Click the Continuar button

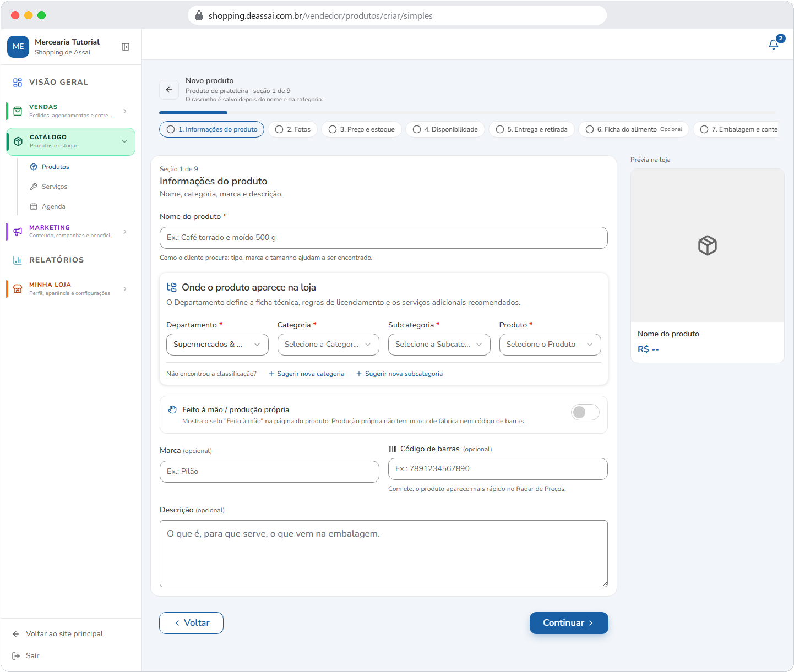(x=569, y=623)
